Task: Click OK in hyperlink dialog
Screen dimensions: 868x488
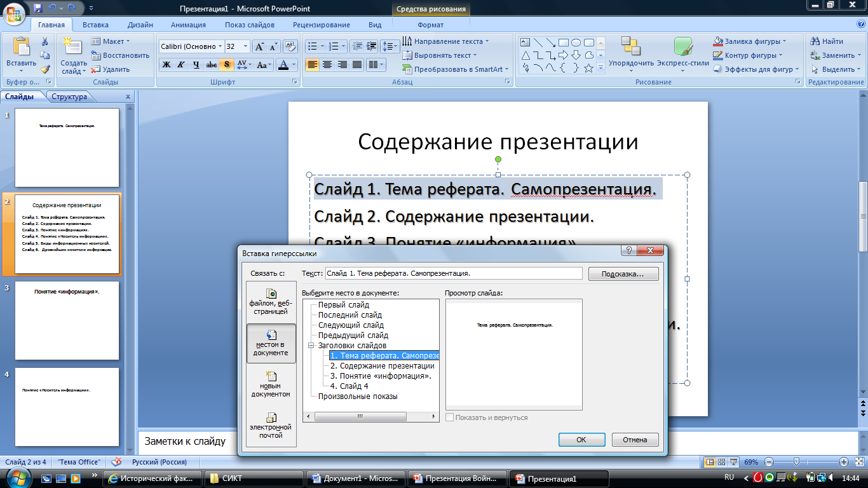Action: (x=581, y=439)
